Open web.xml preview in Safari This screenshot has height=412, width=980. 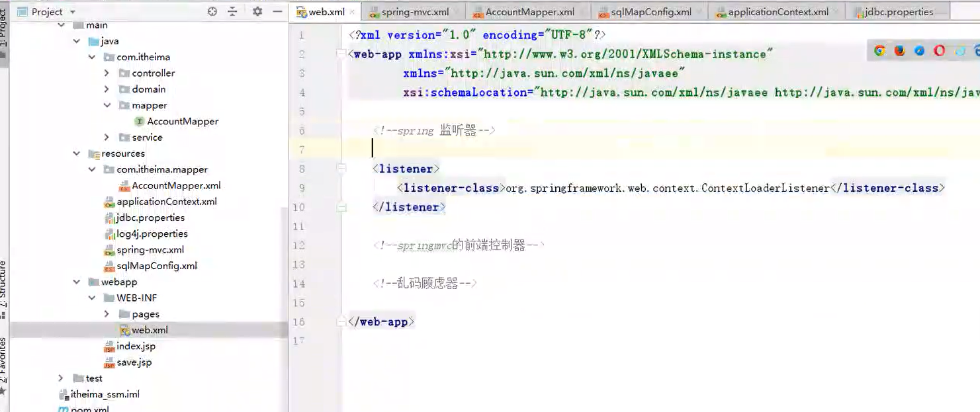pos(919,50)
